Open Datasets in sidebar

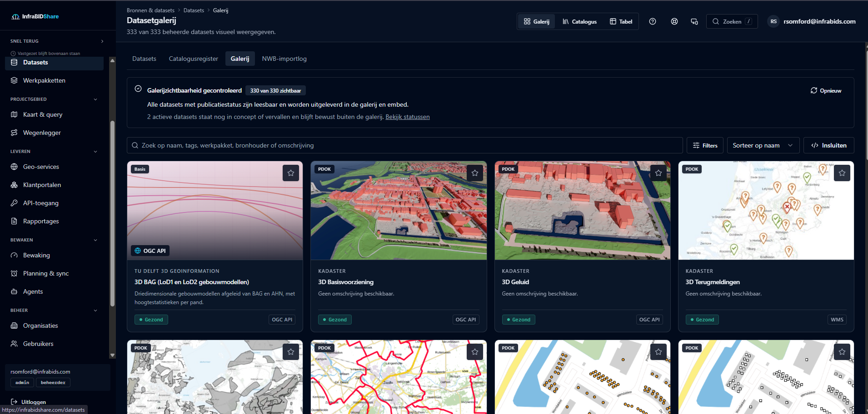[54, 62]
